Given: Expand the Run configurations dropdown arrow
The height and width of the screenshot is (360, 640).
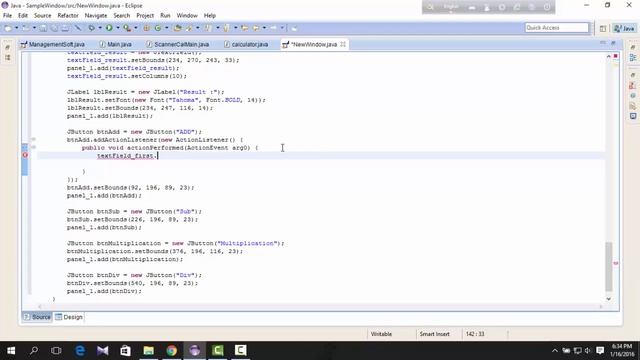Looking at the screenshot, I should tap(118, 28).
